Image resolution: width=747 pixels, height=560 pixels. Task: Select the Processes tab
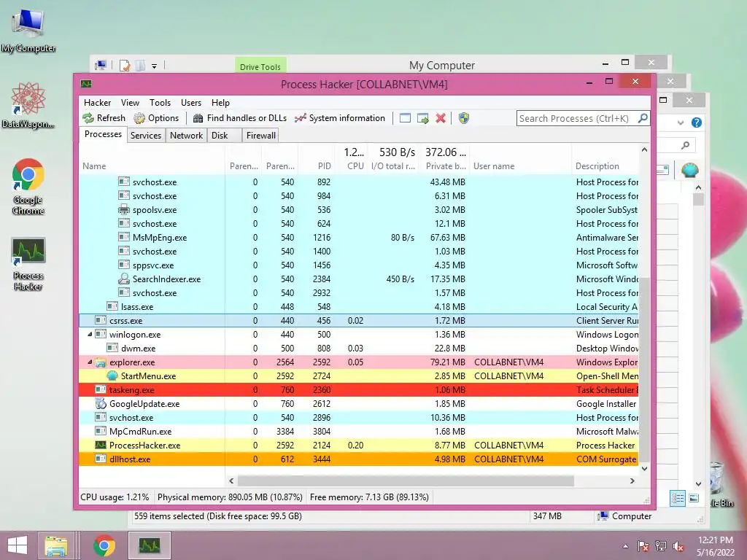click(103, 134)
